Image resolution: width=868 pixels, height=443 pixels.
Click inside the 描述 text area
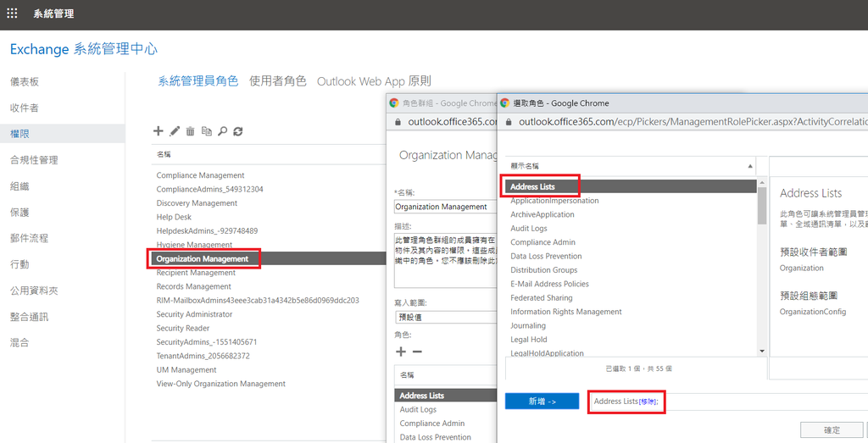pos(446,261)
